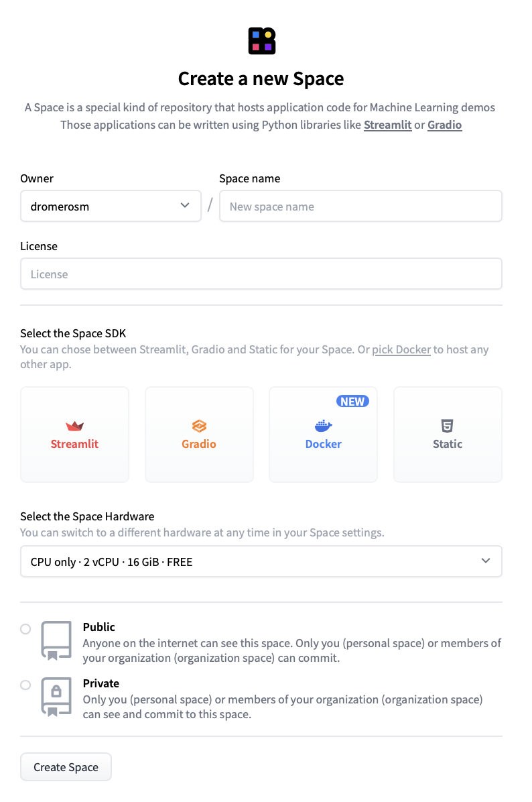Click the Streamlit label text
The image size is (532, 802).
74,444
